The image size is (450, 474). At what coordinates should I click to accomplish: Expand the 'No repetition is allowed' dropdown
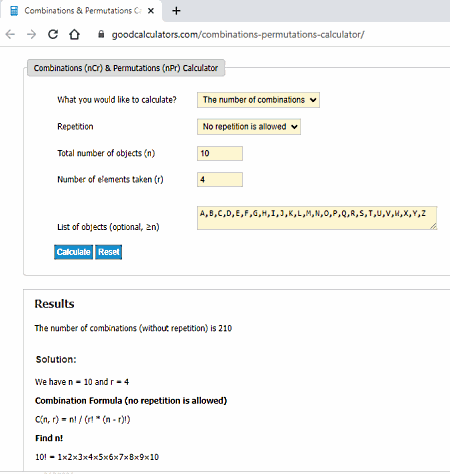249,127
